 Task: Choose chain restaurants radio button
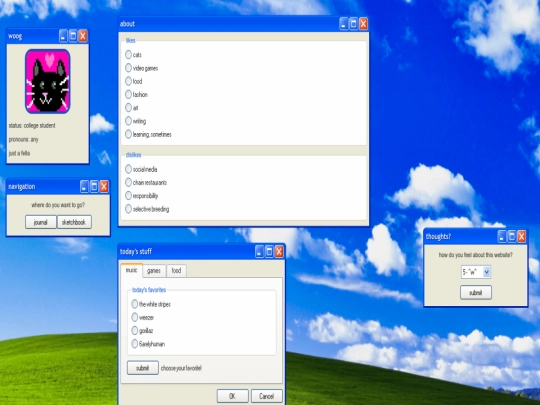(128, 182)
